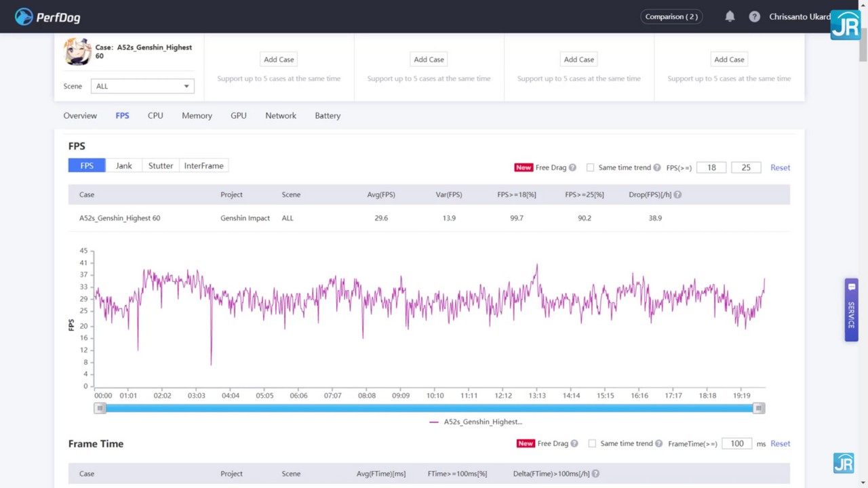This screenshot has height=488, width=868.
Task: Switch to the CPU tab
Action: click(x=155, y=115)
